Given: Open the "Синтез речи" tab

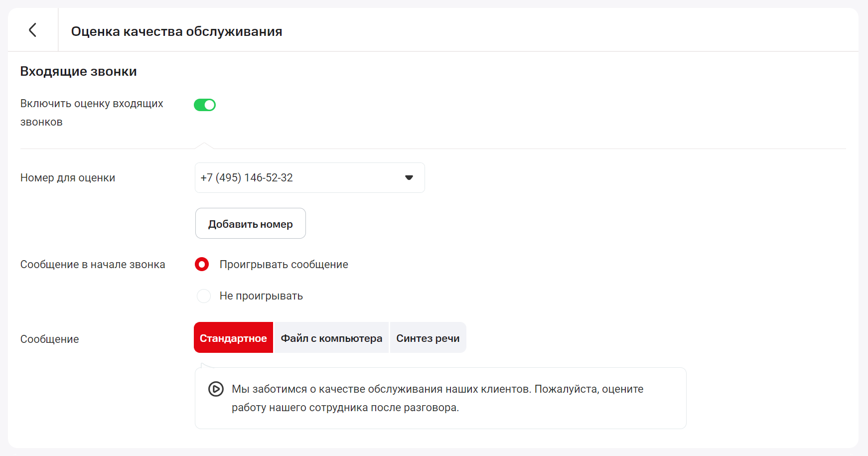Looking at the screenshot, I should [x=428, y=338].
